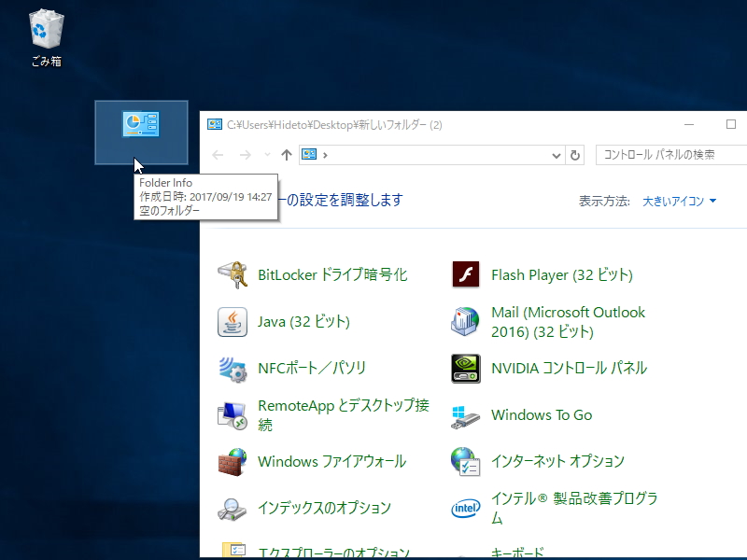Click the Control Panel icon in window title bar
This screenshot has height=560, width=747.
(215, 125)
